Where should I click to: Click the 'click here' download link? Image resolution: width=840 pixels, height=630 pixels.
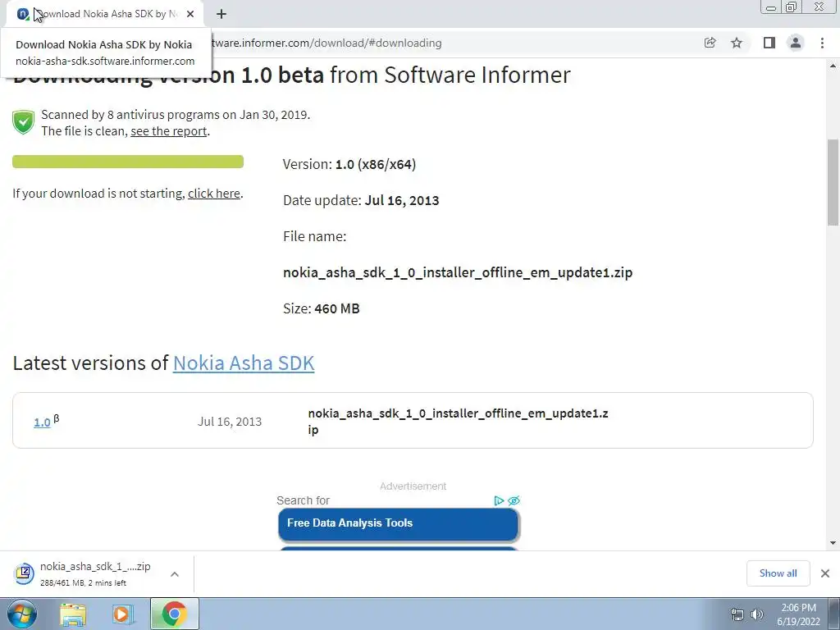214,194
